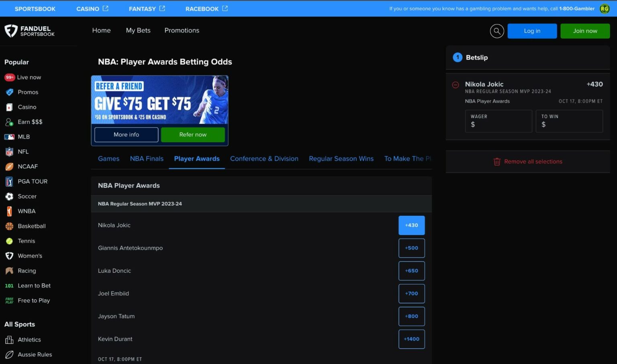The width and height of the screenshot is (617, 364).
Task: Click Remove all selections link
Action: 533,162
